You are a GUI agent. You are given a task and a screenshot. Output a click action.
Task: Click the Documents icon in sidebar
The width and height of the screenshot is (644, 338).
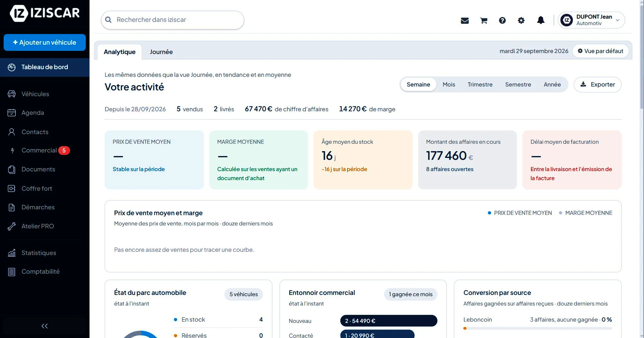12,169
